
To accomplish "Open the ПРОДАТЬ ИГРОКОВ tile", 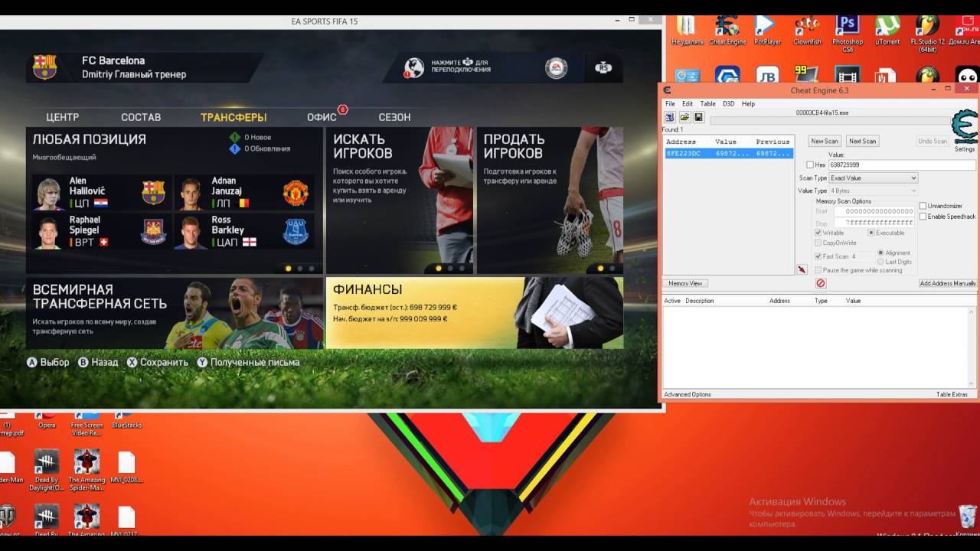I will [550, 201].
